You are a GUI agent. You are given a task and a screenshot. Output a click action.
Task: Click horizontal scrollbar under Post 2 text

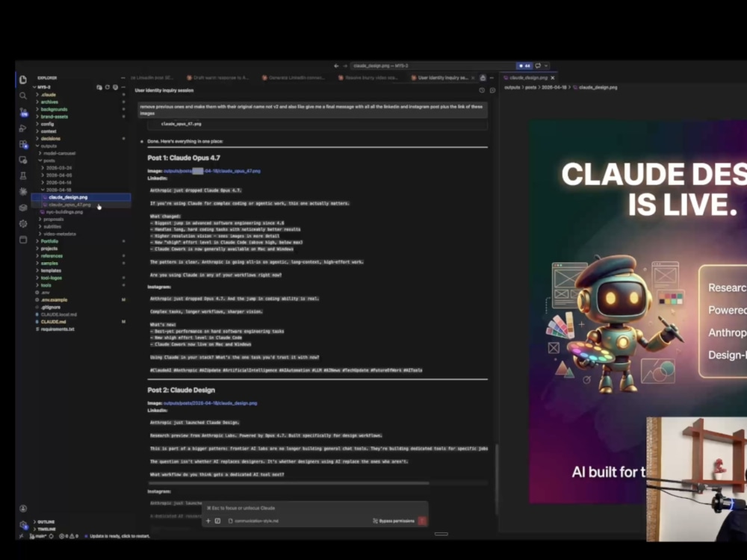[x=288, y=483]
